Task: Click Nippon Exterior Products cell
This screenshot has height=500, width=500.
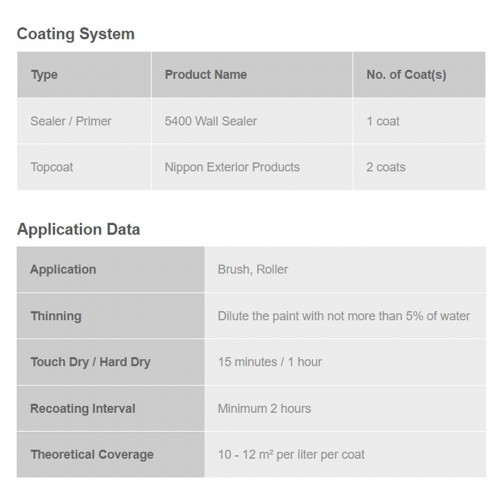Action: click(252, 167)
